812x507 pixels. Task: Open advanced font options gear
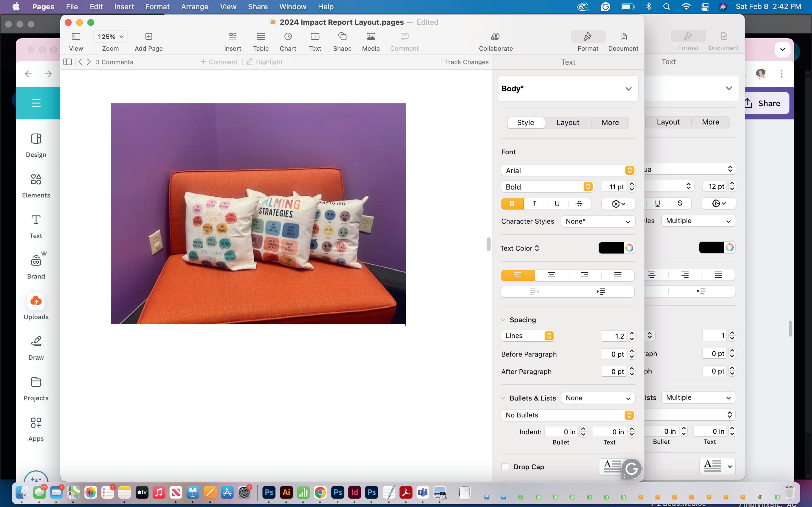(x=618, y=204)
